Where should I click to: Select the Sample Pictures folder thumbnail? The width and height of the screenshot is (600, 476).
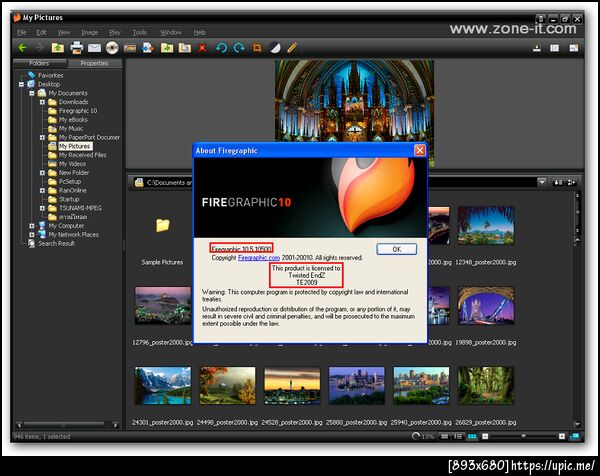(x=163, y=226)
